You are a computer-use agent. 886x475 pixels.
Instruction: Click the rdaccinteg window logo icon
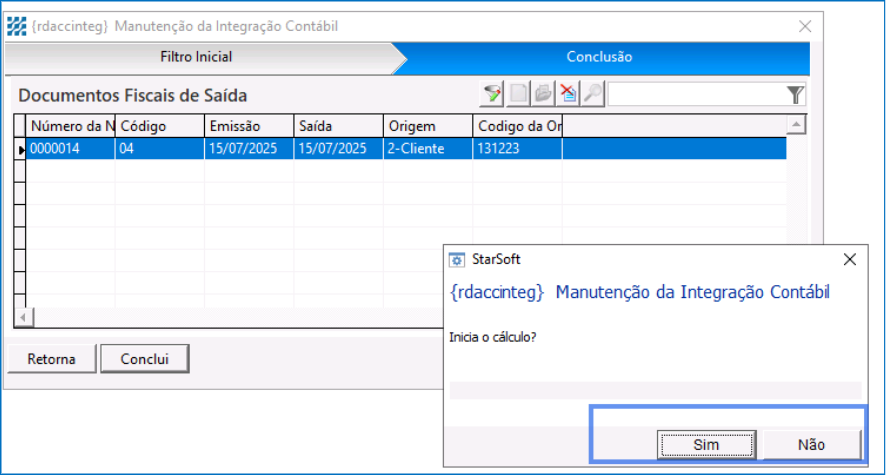click(x=17, y=26)
